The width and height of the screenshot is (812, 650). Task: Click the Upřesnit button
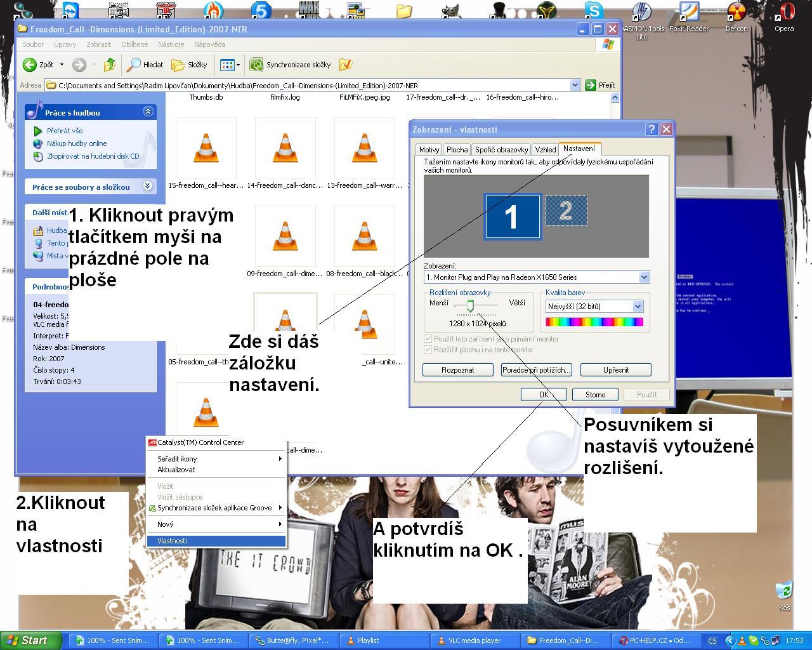coord(615,370)
